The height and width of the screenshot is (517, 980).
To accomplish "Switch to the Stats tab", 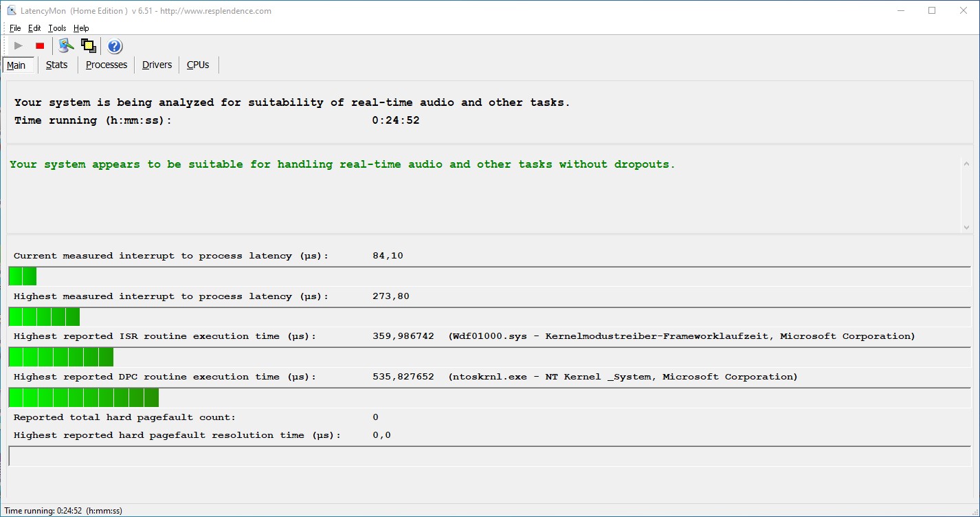I will point(57,65).
